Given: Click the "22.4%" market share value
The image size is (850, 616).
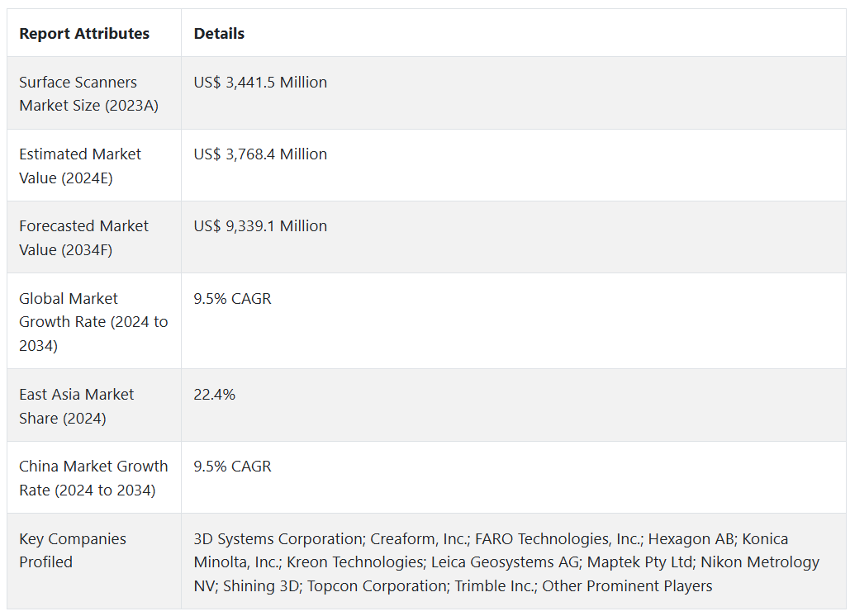Looking at the screenshot, I should click(214, 395).
